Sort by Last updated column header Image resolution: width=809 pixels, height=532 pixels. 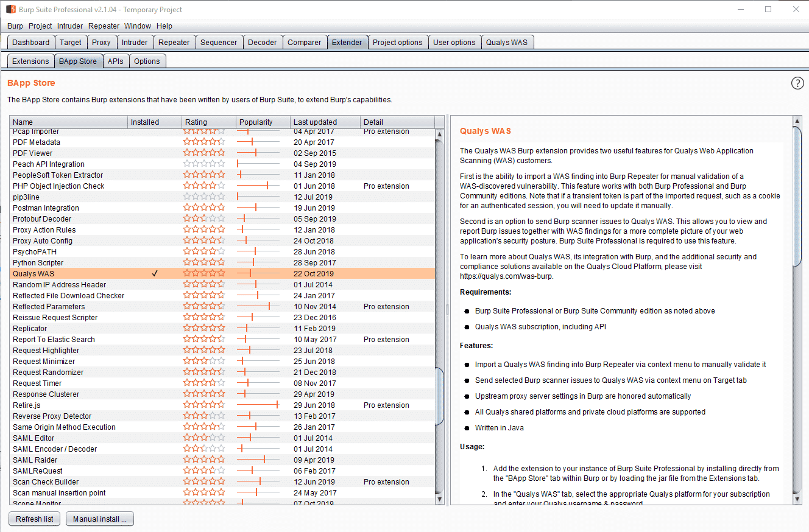325,122
